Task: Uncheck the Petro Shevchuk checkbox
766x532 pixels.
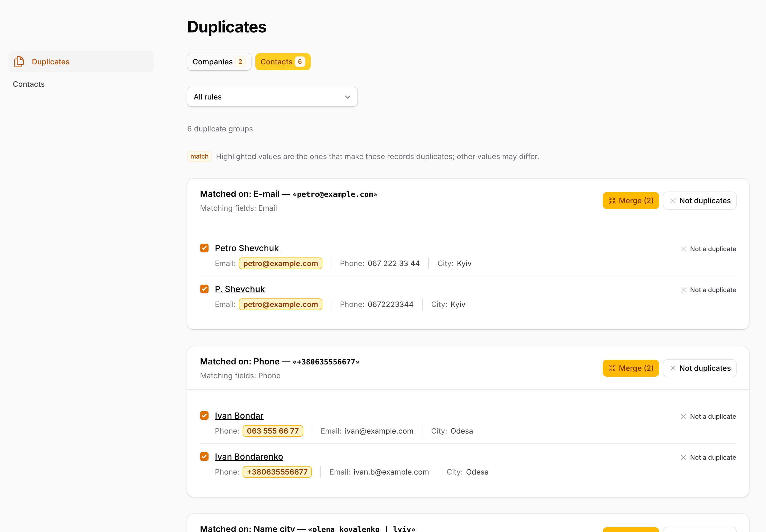Action: [204, 248]
